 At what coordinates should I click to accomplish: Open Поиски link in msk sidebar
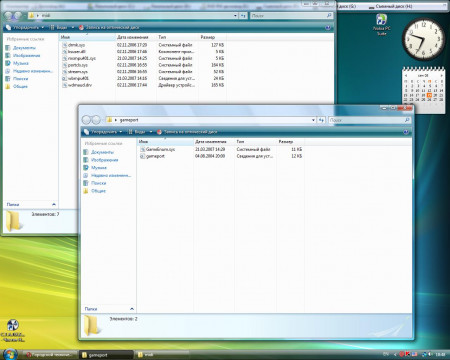(17, 79)
